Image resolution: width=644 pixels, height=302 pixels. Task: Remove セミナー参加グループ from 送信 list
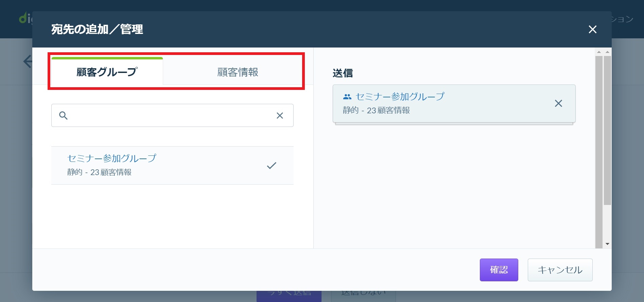pos(558,103)
